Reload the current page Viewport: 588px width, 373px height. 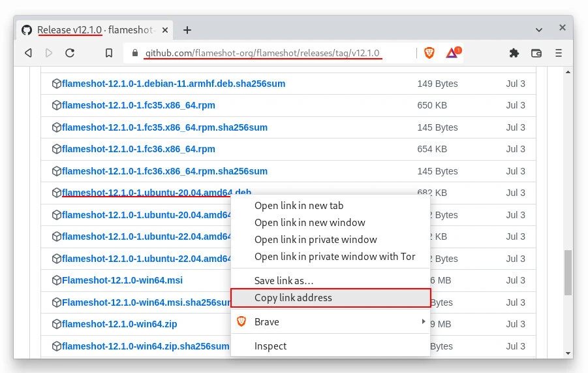pos(70,53)
